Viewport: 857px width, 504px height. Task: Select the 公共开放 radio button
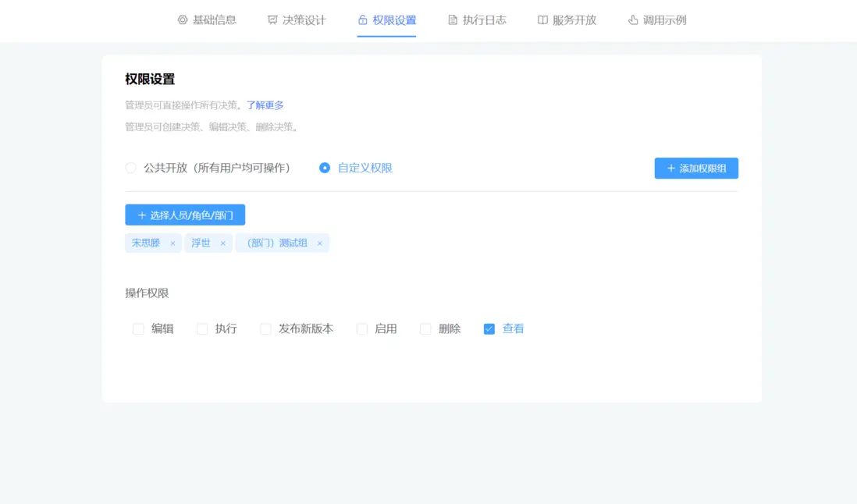tap(130, 167)
